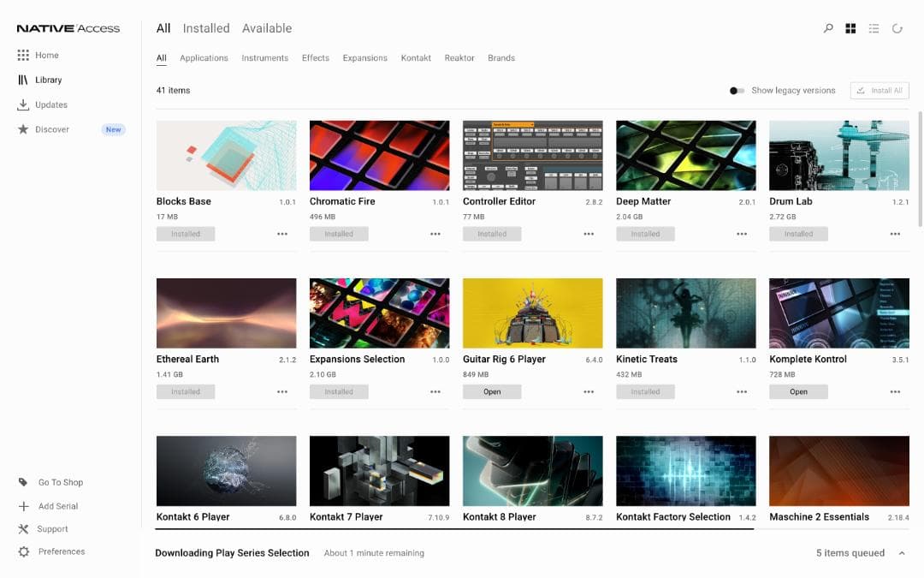Open the search field via magnifier icon
This screenshot has height=578, width=924.
click(827, 27)
